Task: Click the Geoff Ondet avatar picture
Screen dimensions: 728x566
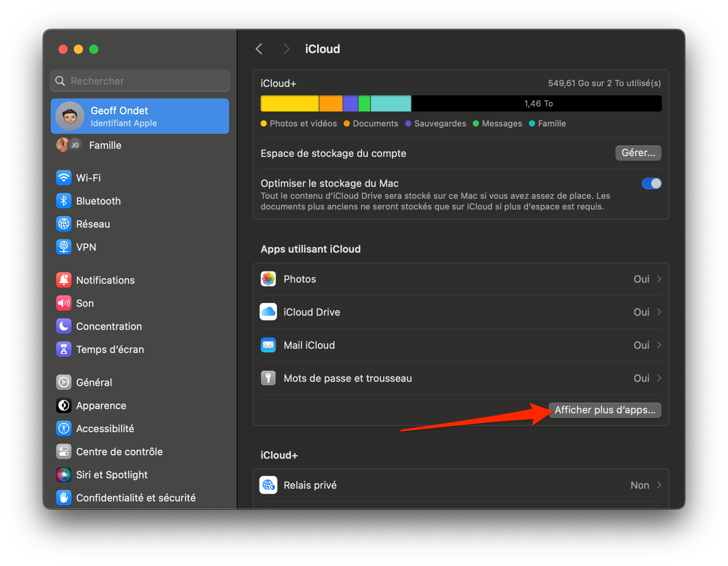Action: [70, 116]
